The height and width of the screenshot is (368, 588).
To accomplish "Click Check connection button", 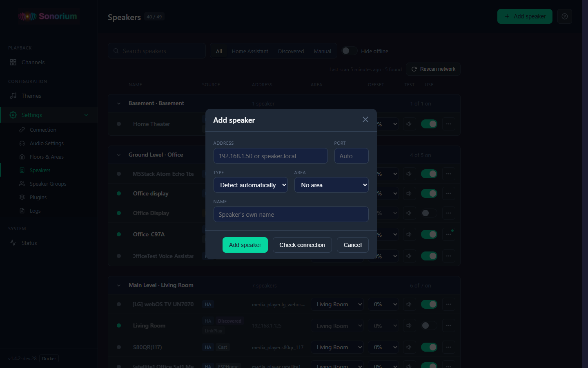I will click(302, 245).
